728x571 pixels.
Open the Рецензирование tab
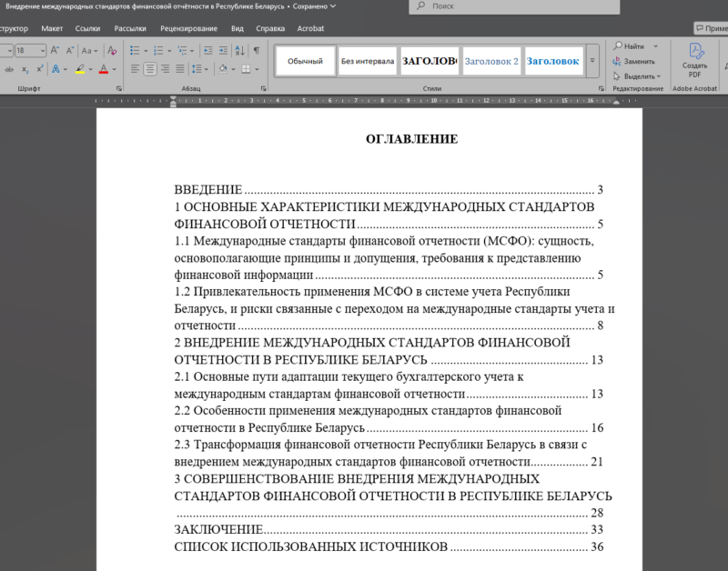point(188,28)
